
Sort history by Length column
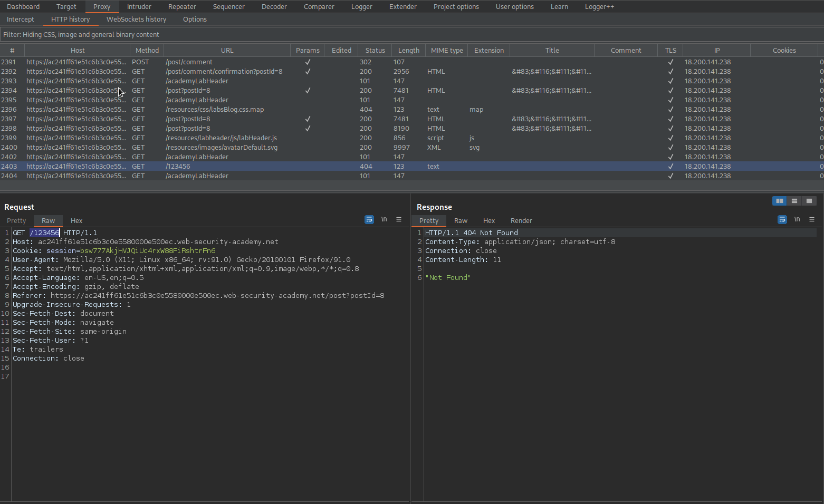[x=409, y=50]
